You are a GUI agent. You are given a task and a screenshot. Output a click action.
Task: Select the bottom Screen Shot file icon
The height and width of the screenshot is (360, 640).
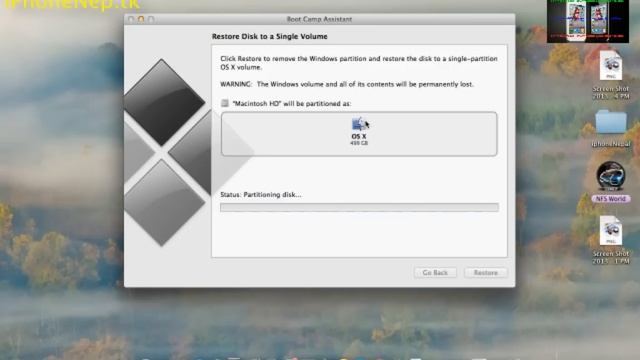[611, 231]
